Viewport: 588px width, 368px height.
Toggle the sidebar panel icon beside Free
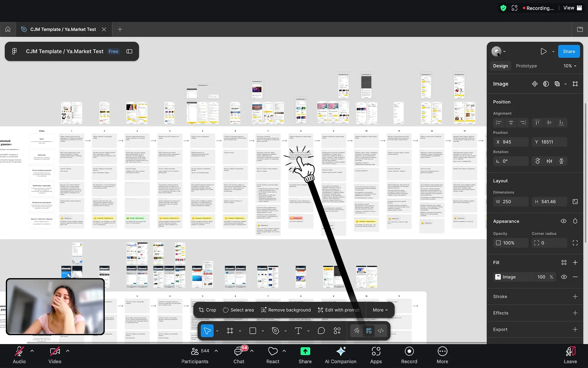coord(130,52)
